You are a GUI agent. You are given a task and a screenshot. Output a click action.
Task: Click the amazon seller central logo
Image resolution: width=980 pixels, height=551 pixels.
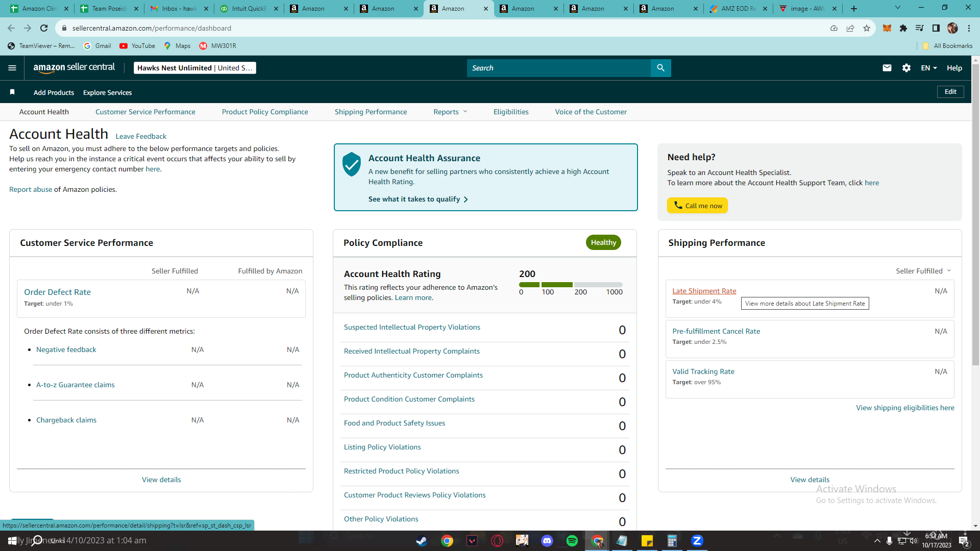click(74, 68)
